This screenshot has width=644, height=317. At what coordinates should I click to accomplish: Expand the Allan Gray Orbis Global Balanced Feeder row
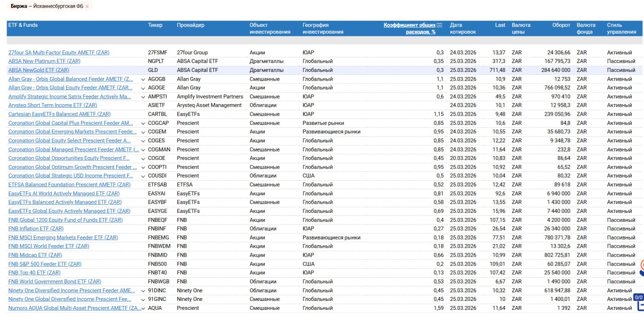click(143, 79)
